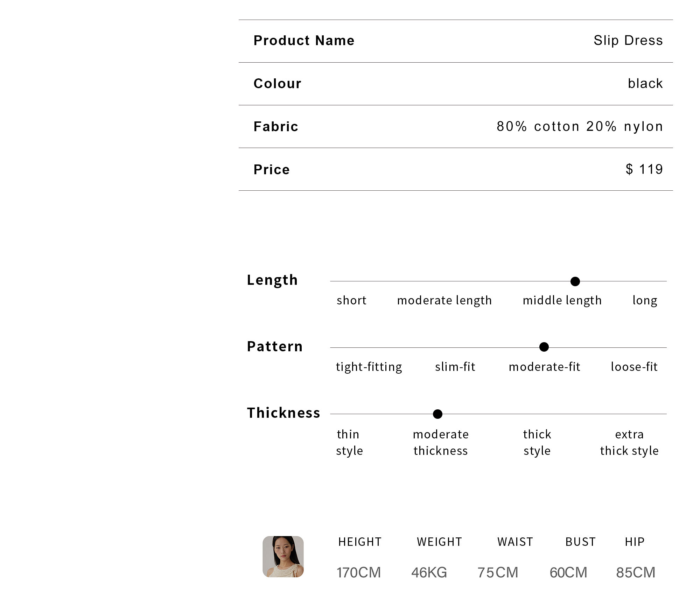Click the '85CM' hip measurement

636,572
